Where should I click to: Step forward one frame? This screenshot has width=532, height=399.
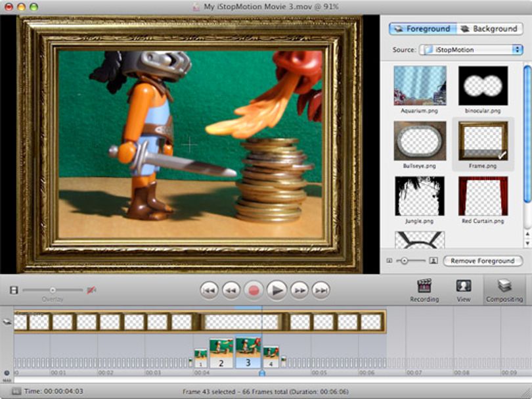[299, 291]
